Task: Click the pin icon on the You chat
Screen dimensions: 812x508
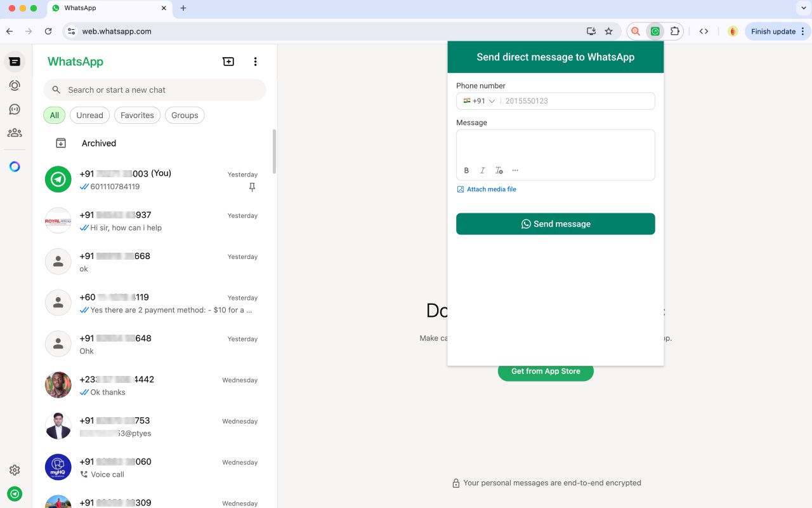Action: tap(252, 187)
